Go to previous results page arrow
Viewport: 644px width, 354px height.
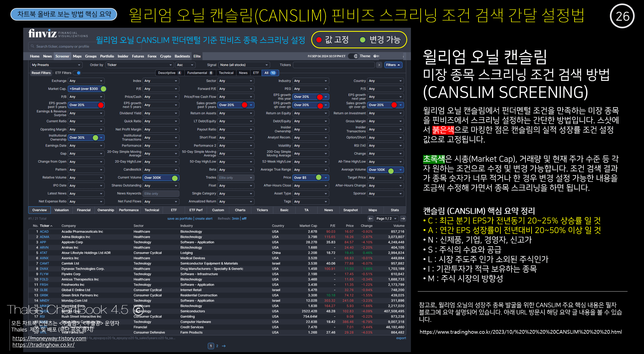click(370, 218)
